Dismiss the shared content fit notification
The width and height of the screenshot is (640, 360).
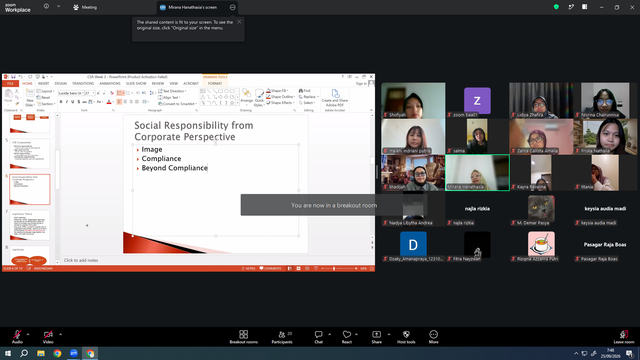(239, 22)
